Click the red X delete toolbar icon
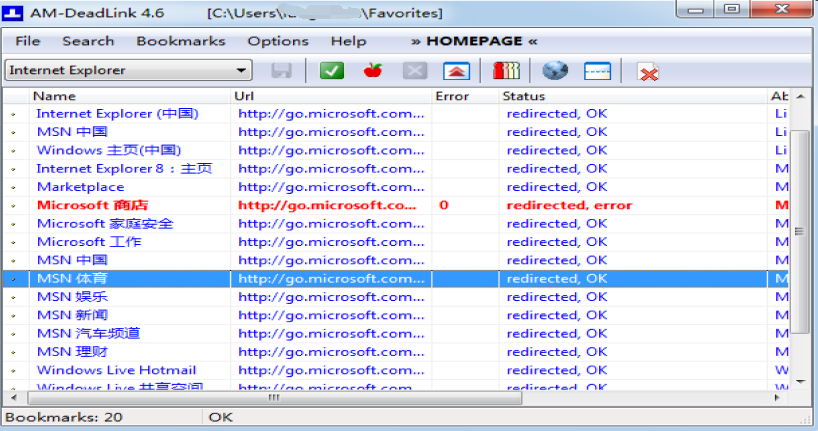818x431 pixels. 648,72
